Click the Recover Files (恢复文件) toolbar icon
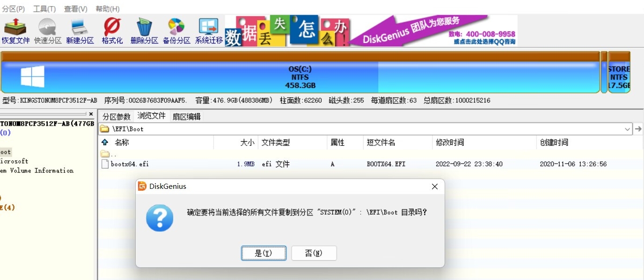644x280 pixels. click(15, 31)
